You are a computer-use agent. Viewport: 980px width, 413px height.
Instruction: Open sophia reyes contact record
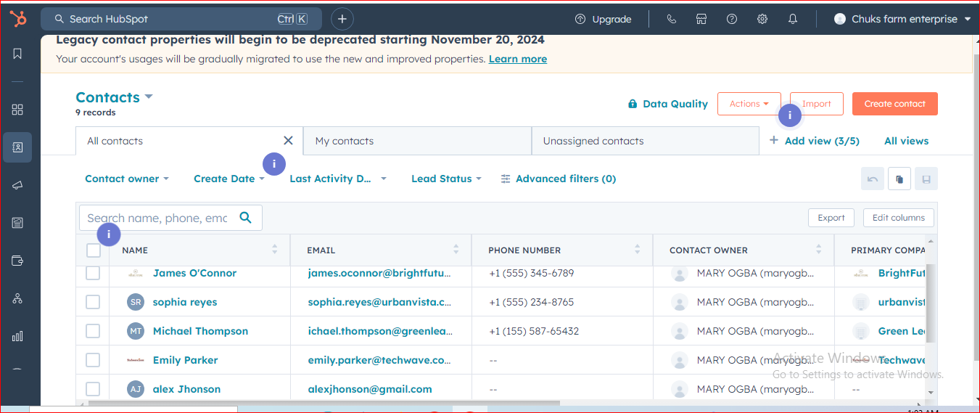point(185,302)
